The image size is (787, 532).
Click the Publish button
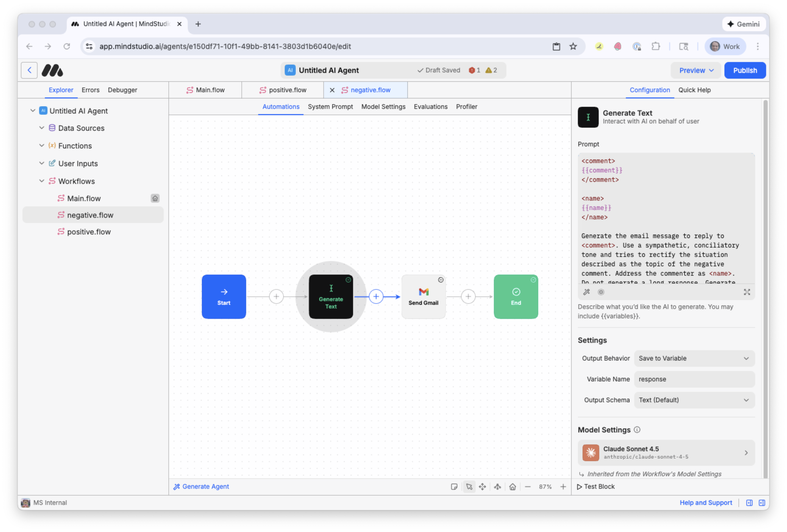pyautogui.click(x=745, y=70)
